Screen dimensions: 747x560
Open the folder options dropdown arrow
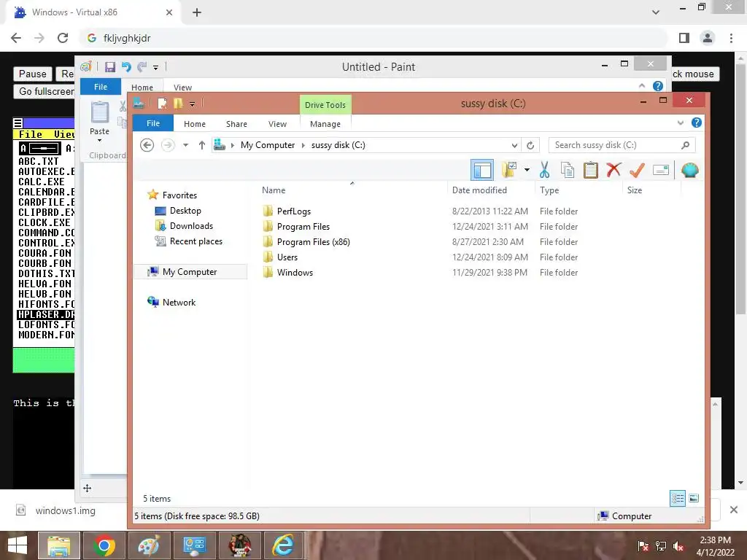pyautogui.click(x=527, y=169)
